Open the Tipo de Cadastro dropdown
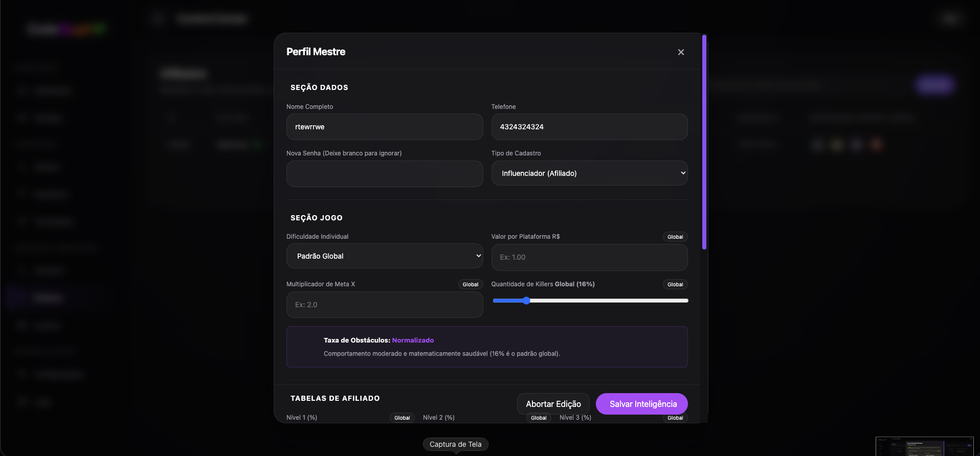The height and width of the screenshot is (456, 980). pos(589,173)
